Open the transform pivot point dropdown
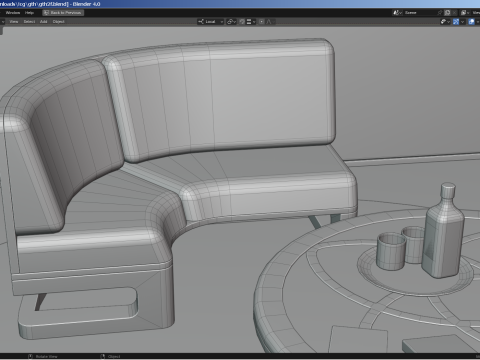 click(231, 22)
